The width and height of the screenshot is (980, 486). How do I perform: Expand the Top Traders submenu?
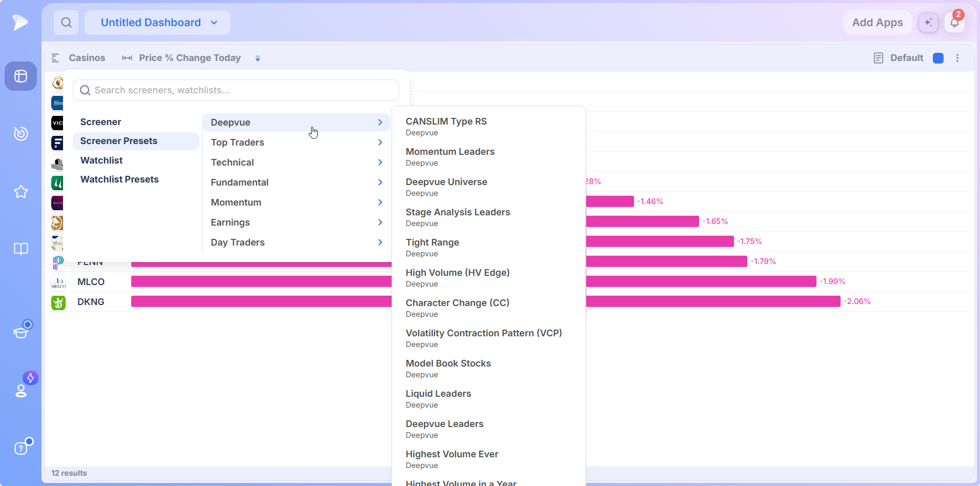pyautogui.click(x=297, y=143)
